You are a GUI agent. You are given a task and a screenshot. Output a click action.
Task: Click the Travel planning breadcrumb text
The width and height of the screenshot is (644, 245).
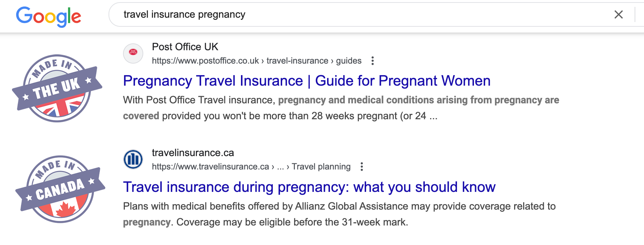[x=321, y=167]
